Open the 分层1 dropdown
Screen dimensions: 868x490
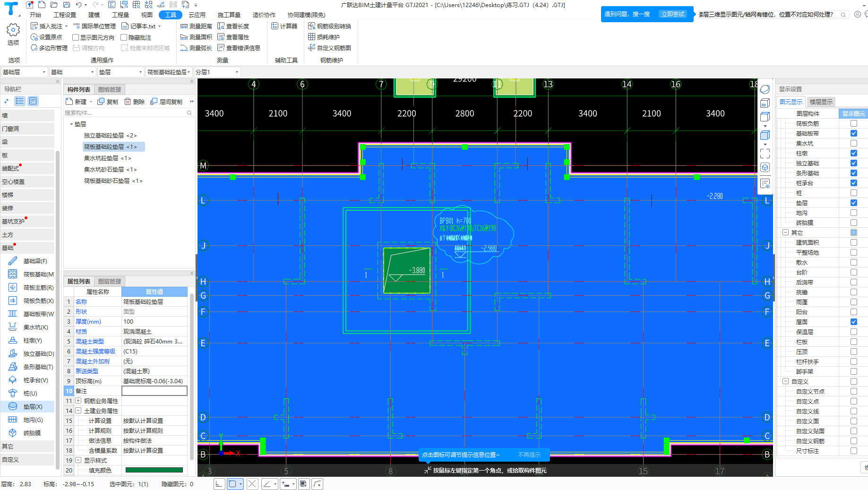[x=217, y=72]
